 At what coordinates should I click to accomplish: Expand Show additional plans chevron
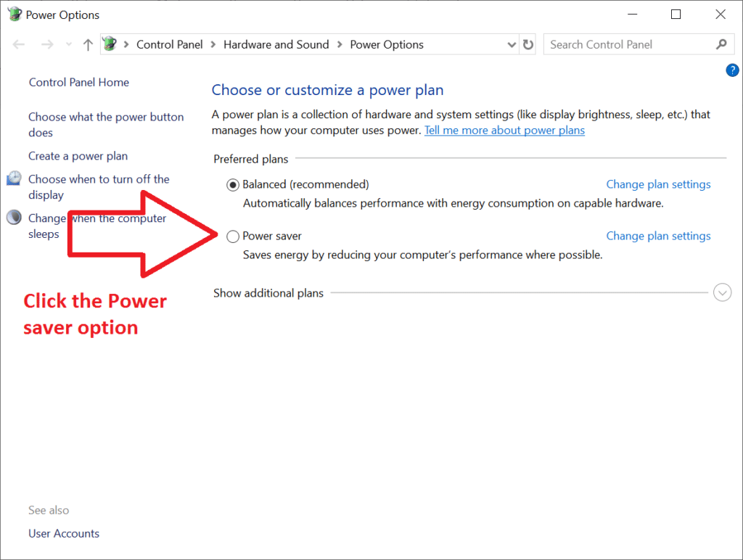click(x=722, y=292)
